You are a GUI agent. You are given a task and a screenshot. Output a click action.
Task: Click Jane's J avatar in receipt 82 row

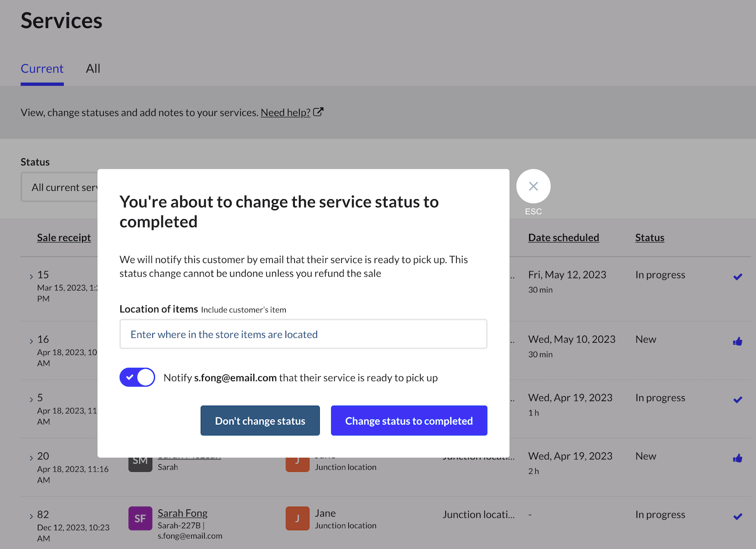click(x=298, y=518)
